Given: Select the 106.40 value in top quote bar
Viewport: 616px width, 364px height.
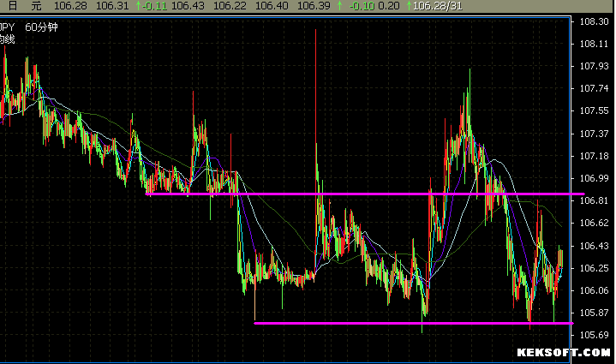Looking at the screenshot, I should (x=272, y=6).
